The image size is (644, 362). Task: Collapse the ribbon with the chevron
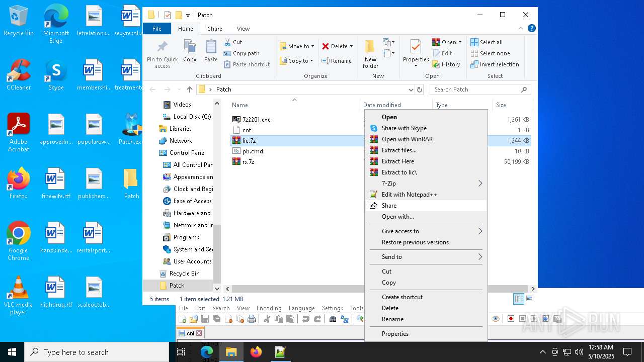pos(521,29)
